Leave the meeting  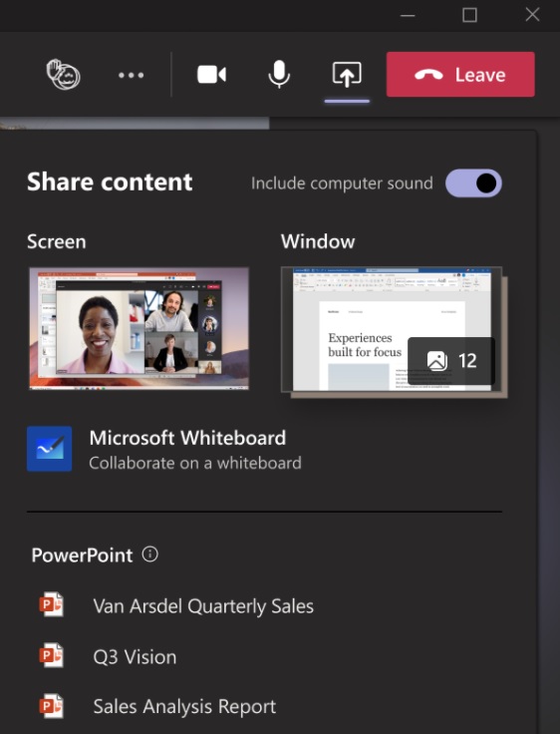coord(460,75)
